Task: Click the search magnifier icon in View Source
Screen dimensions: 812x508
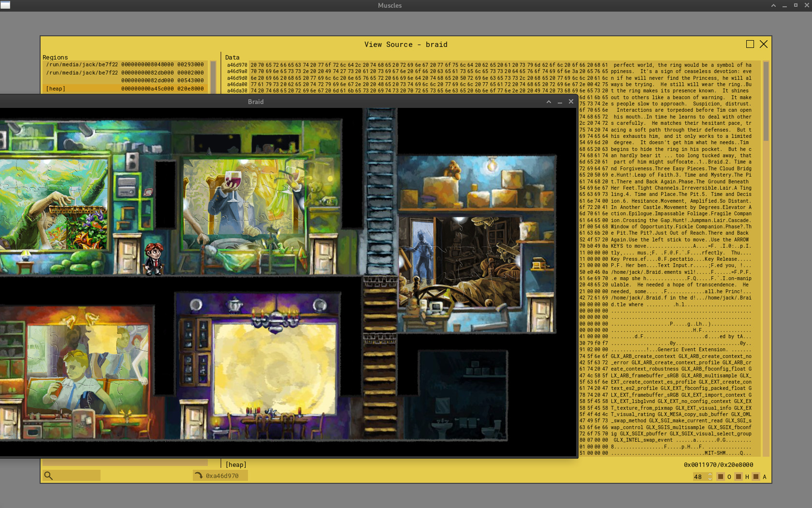Action: tap(48, 476)
